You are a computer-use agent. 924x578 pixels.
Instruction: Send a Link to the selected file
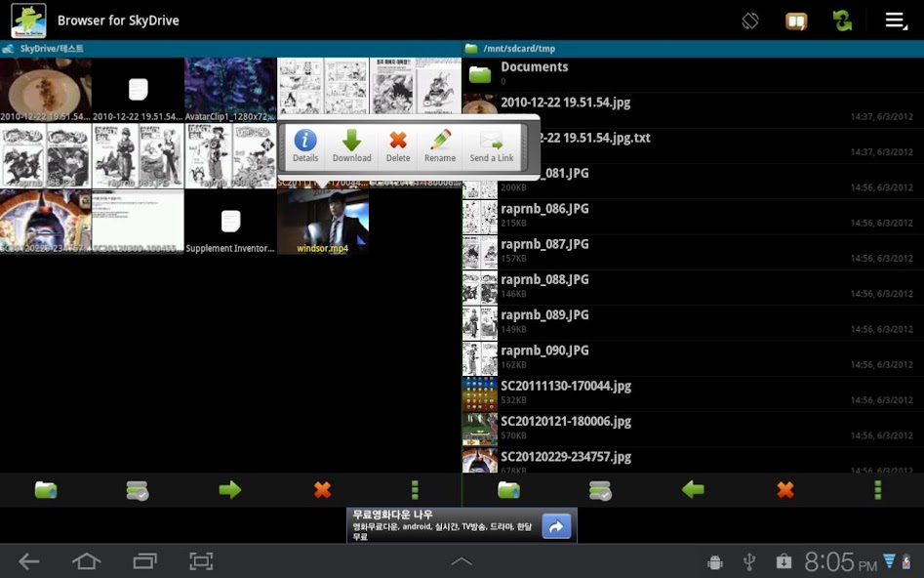(491, 146)
